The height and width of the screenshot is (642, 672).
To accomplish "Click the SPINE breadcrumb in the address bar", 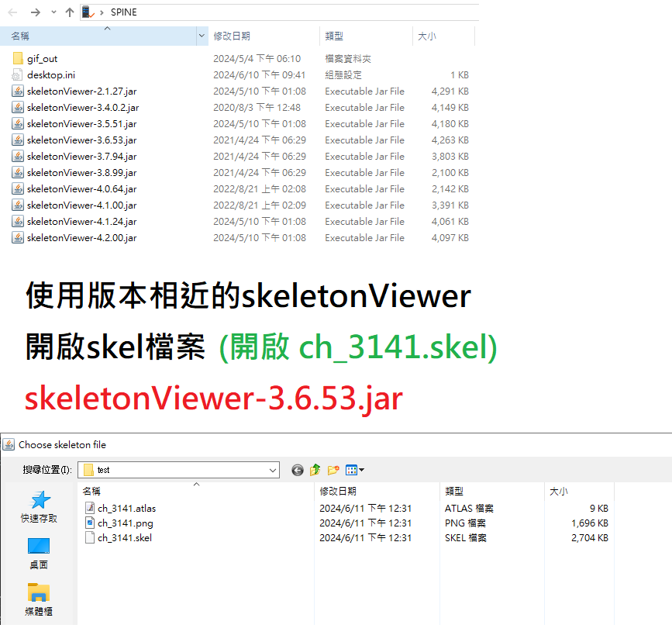I will pos(123,12).
